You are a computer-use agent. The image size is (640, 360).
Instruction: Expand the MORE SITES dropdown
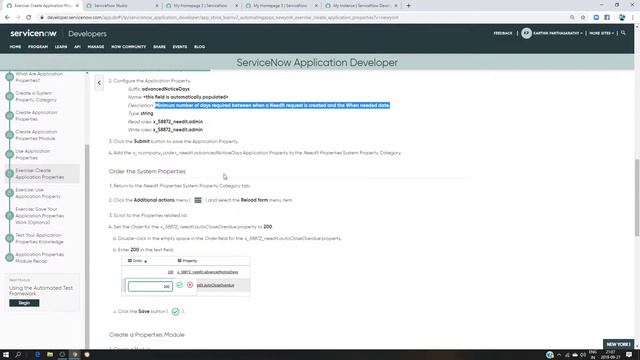click(601, 33)
